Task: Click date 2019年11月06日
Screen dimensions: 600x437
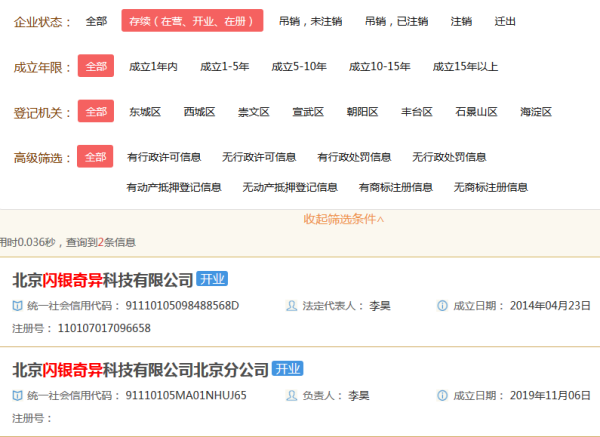Action: (x=550, y=395)
